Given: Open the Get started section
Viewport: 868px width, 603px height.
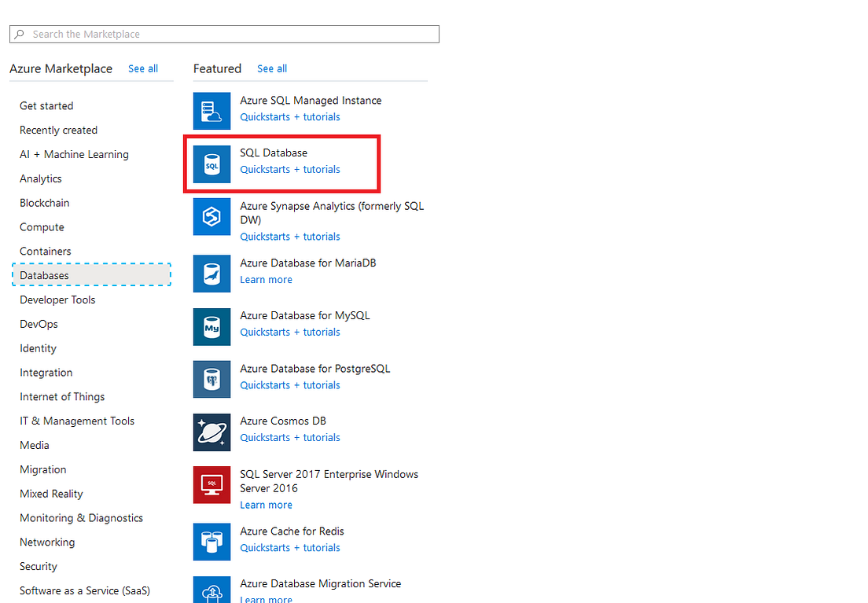Looking at the screenshot, I should [46, 105].
